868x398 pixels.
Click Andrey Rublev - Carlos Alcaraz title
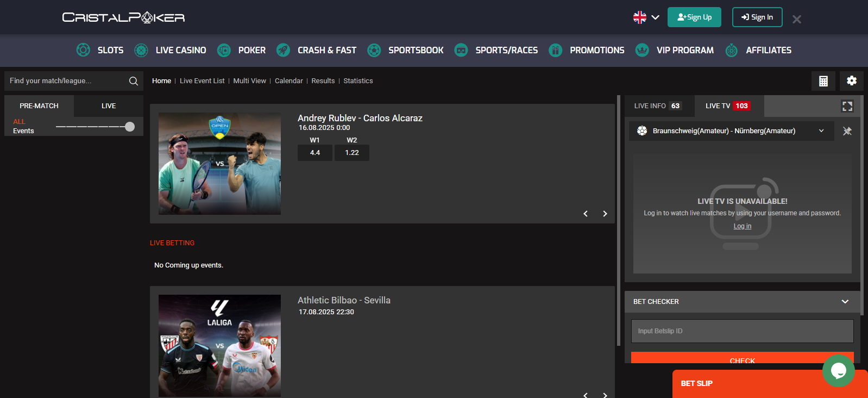point(360,118)
